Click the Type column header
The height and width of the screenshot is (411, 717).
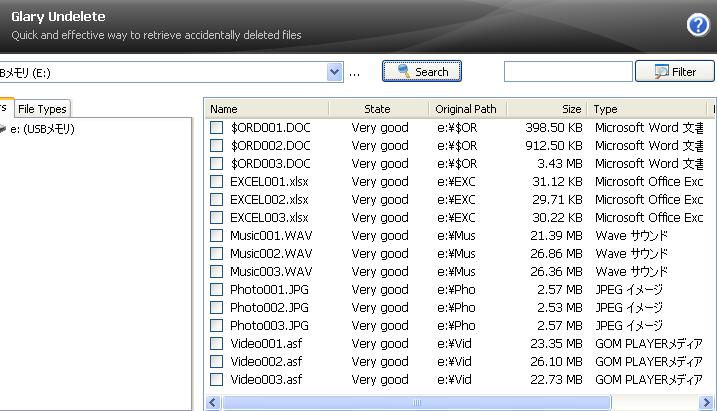pos(648,109)
